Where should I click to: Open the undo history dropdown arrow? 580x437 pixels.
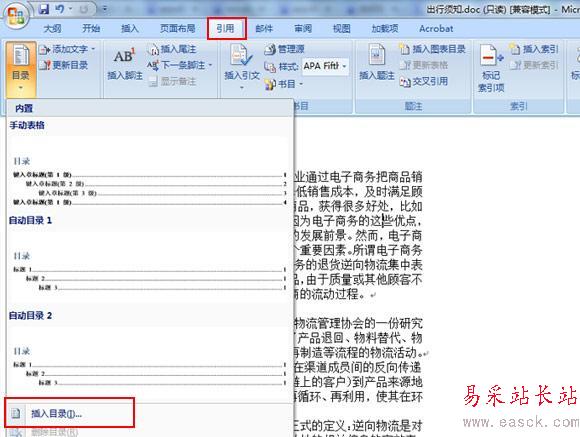(x=70, y=9)
